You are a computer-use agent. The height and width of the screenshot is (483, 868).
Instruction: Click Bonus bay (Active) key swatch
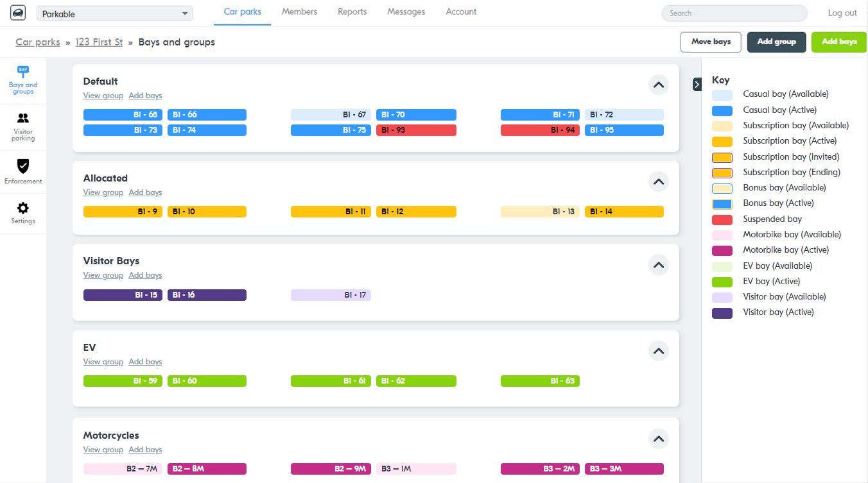point(722,204)
